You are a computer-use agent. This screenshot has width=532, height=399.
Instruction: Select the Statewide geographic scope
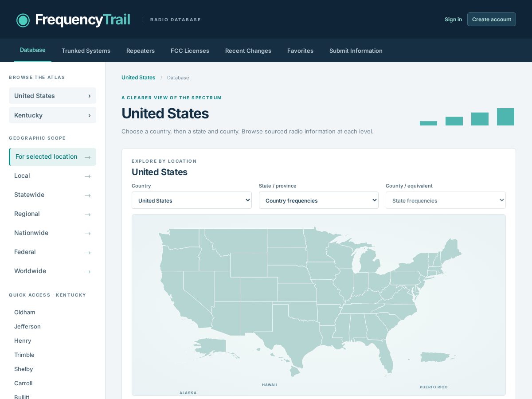(x=52, y=195)
